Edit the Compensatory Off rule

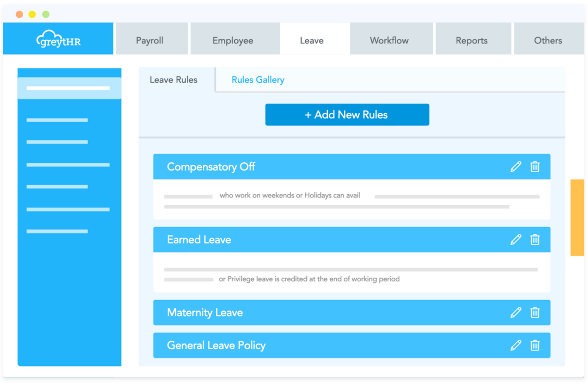click(x=516, y=166)
